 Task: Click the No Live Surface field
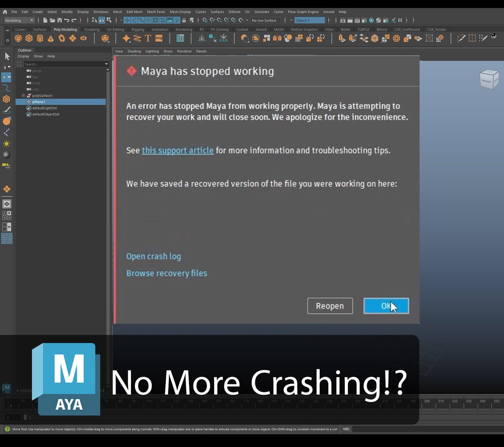pos(266,20)
